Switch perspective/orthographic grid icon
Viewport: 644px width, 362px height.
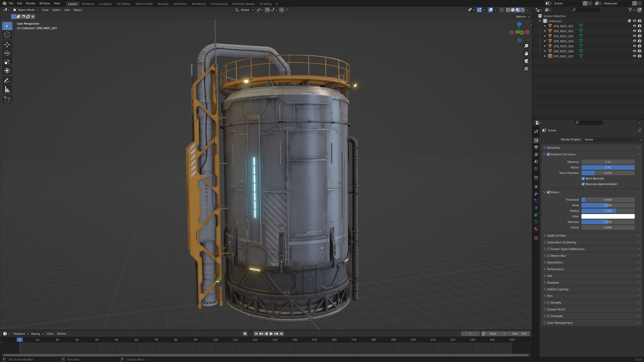(x=526, y=68)
